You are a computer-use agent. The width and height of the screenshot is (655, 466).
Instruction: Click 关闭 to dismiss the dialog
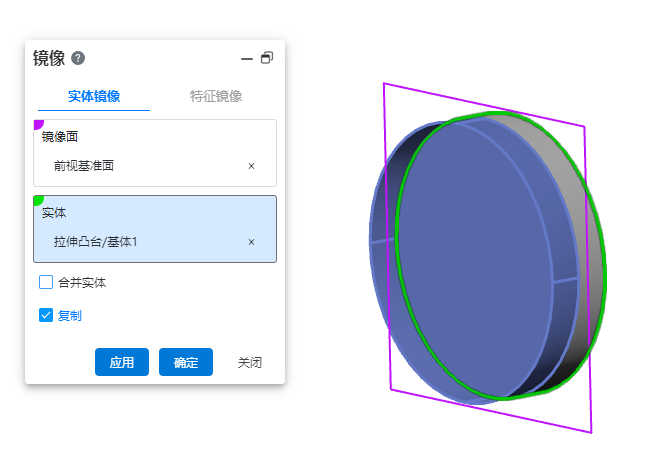(249, 362)
